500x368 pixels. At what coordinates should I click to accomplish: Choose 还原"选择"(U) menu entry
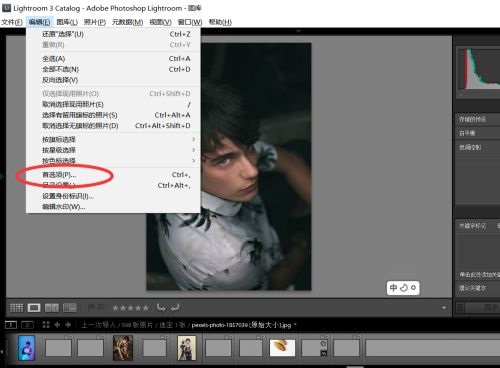click(113, 34)
